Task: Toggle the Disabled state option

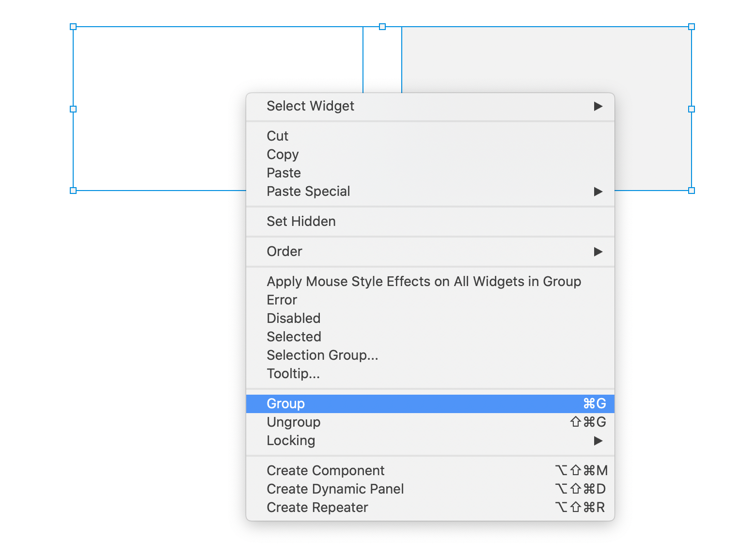Action: click(x=430, y=319)
